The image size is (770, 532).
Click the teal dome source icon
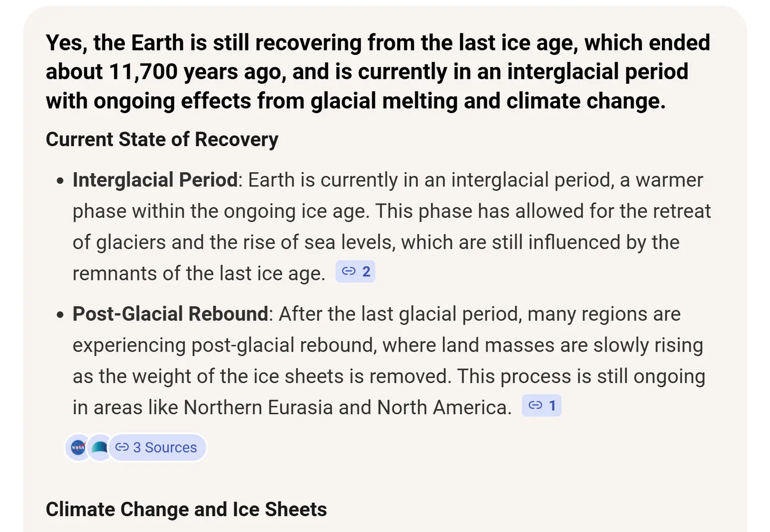tap(100, 448)
